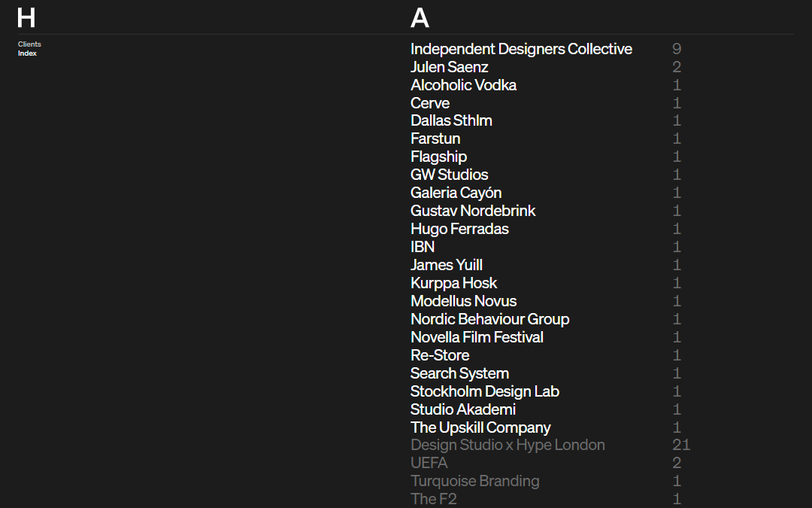The image size is (812, 508).
Task: Select the Index menu item
Action: click(x=27, y=53)
